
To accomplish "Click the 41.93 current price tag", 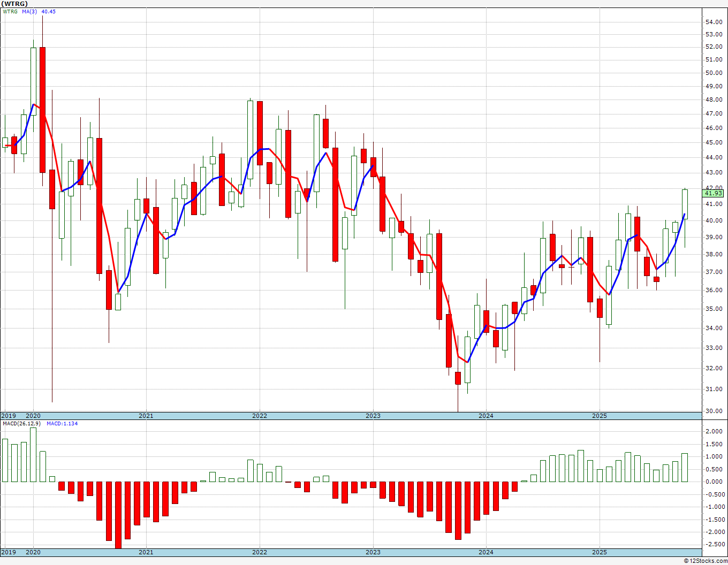I will point(714,193).
